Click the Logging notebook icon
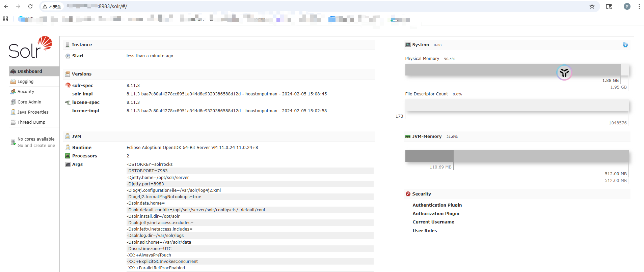The width and height of the screenshot is (644, 272). (x=13, y=82)
